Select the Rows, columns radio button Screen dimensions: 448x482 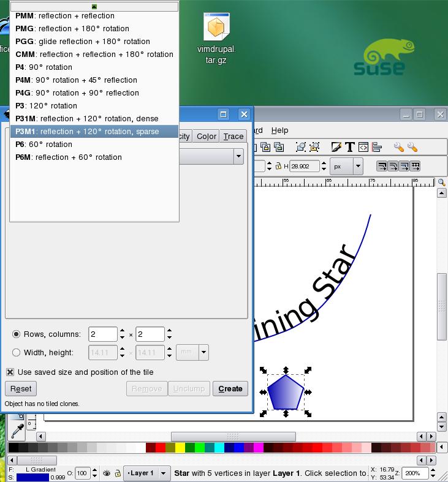[16, 334]
